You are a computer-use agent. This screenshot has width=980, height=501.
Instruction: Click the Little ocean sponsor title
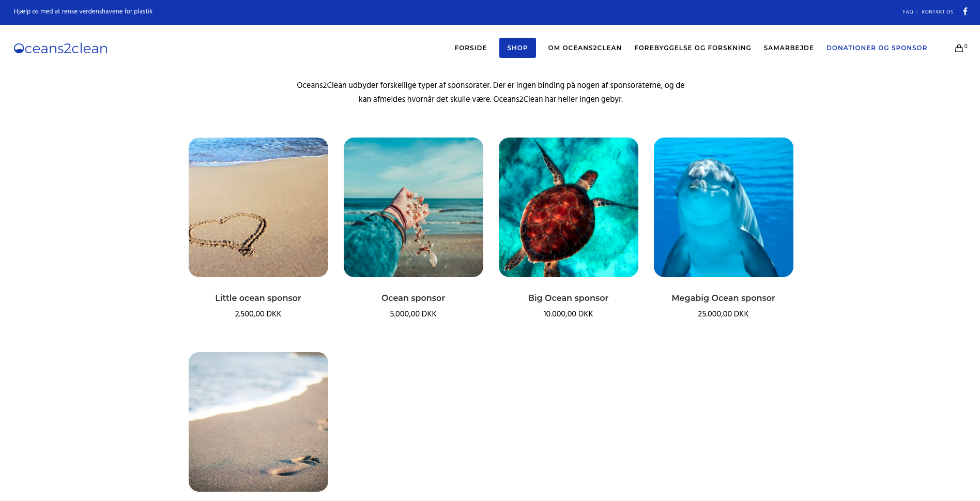pyautogui.click(x=258, y=298)
